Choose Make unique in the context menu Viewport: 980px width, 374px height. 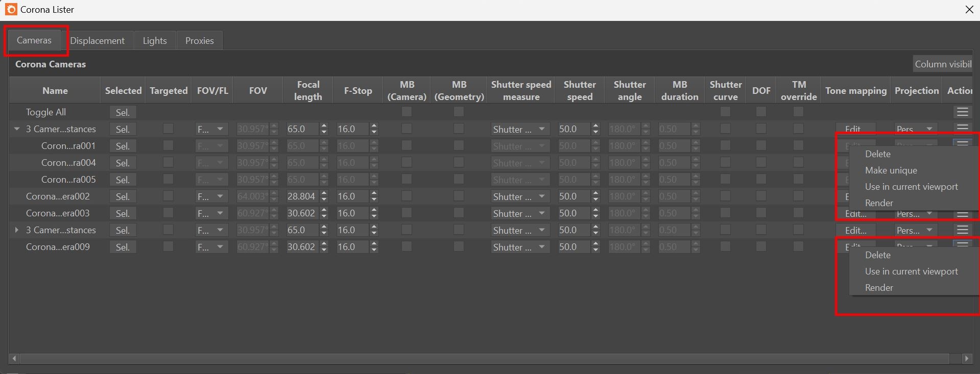pos(891,170)
